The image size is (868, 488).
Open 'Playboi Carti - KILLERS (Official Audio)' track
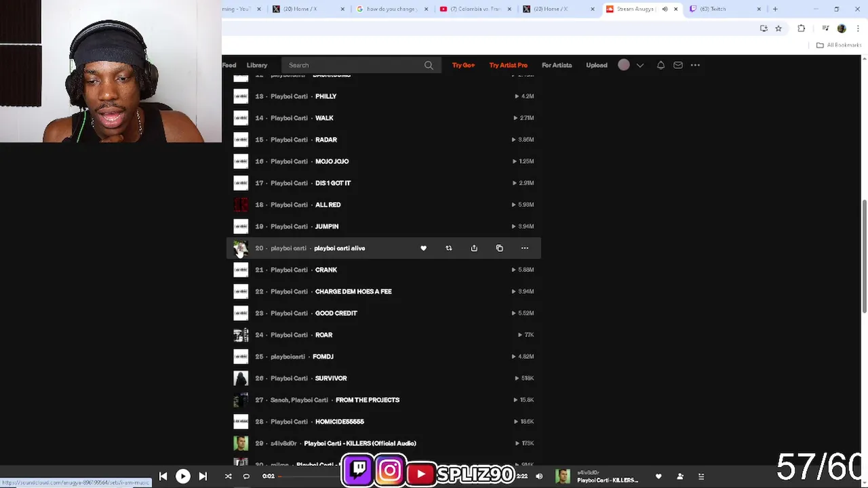pyautogui.click(x=360, y=443)
